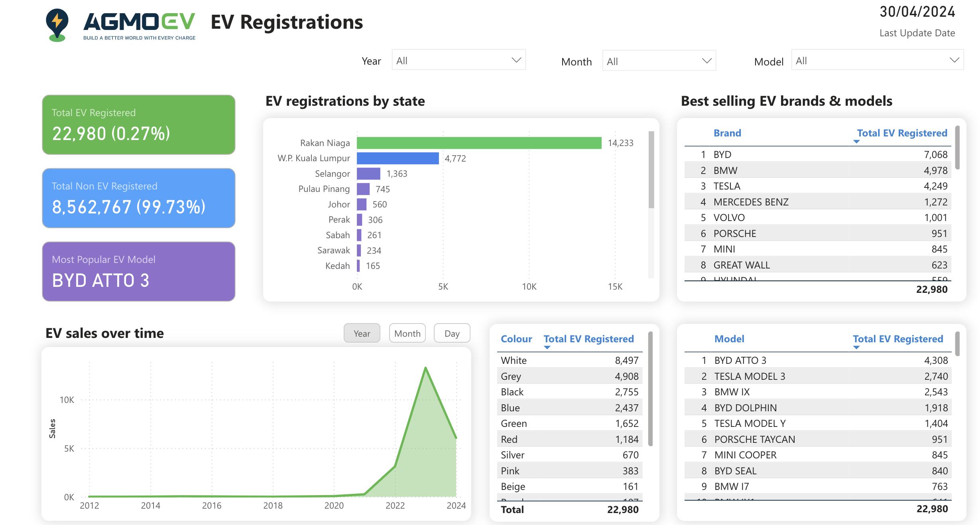The image size is (980, 525).
Task: Click the Model dropdown chevron arrow
Action: pyautogui.click(x=954, y=60)
